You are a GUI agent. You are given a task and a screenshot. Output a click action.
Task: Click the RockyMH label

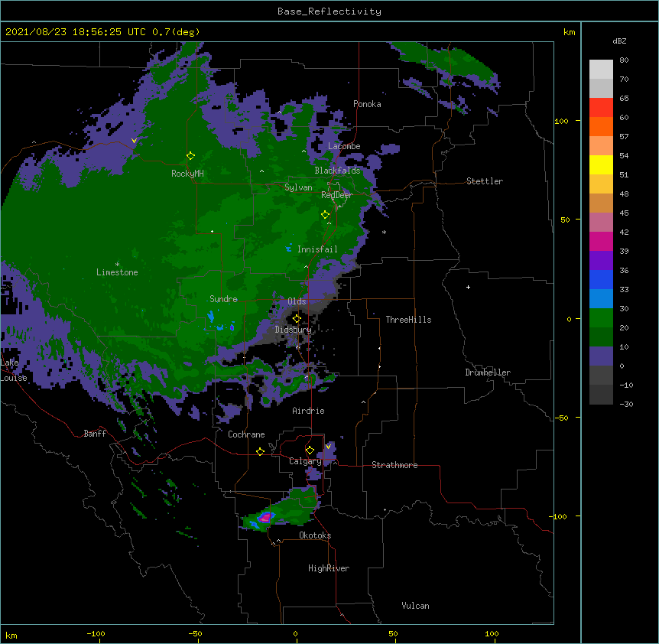(187, 173)
